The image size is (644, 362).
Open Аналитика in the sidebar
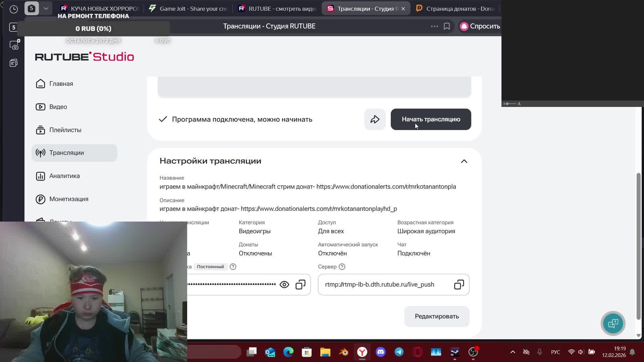coord(64,176)
